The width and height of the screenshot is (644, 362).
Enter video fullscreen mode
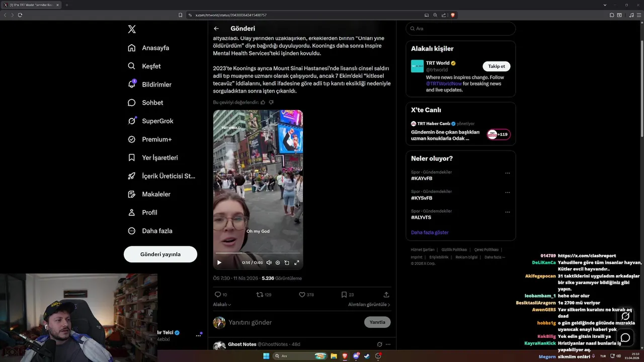tap(297, 262)
